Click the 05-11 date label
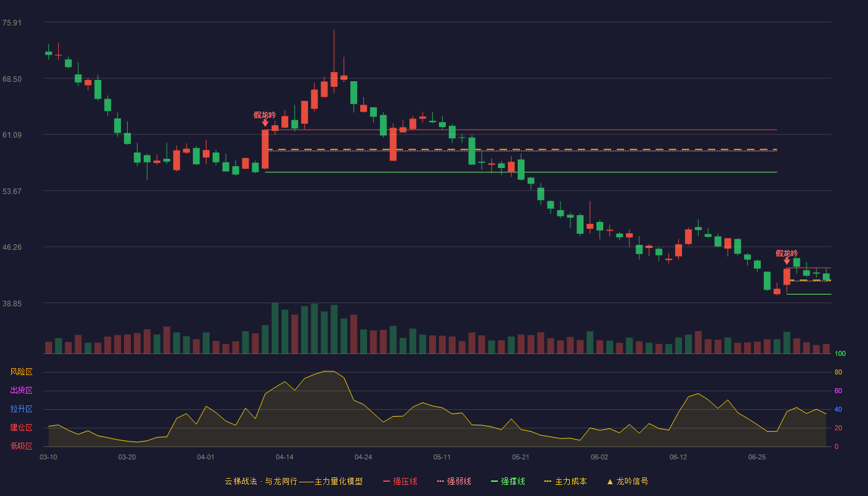This screenshot has height=496, width=868. [x=442, y=457]
